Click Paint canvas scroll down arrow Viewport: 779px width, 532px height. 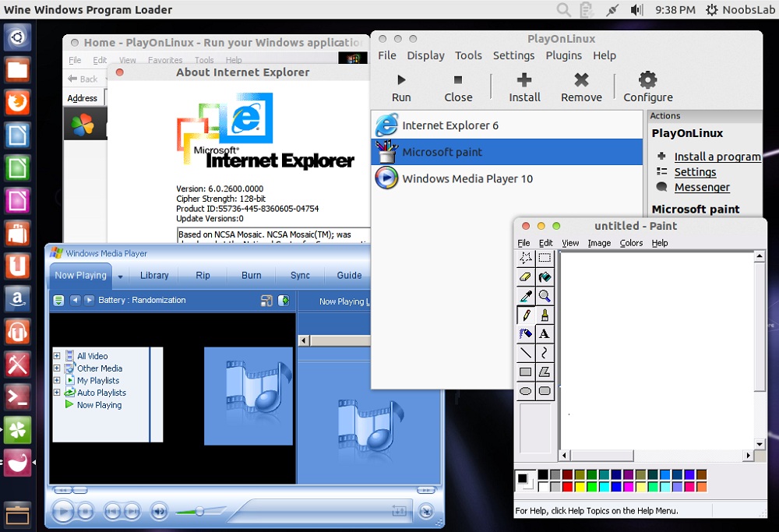(x=760, y=444)
